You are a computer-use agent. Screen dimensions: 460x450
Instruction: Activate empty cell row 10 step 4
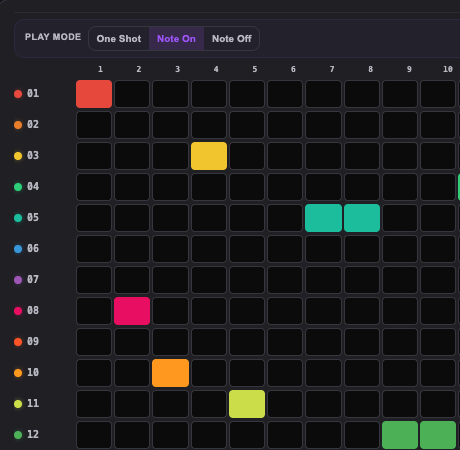209,373
